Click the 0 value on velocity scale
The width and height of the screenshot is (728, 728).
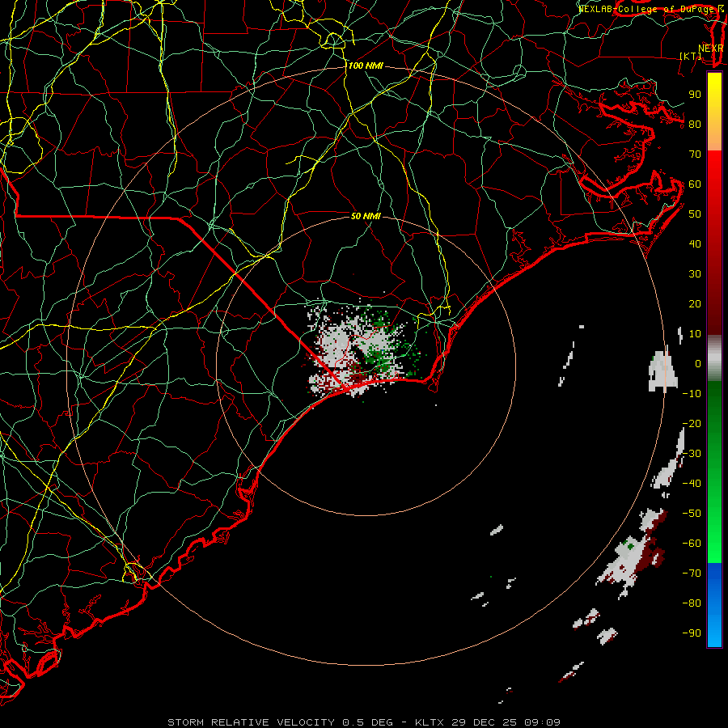(x=698, y=364)
